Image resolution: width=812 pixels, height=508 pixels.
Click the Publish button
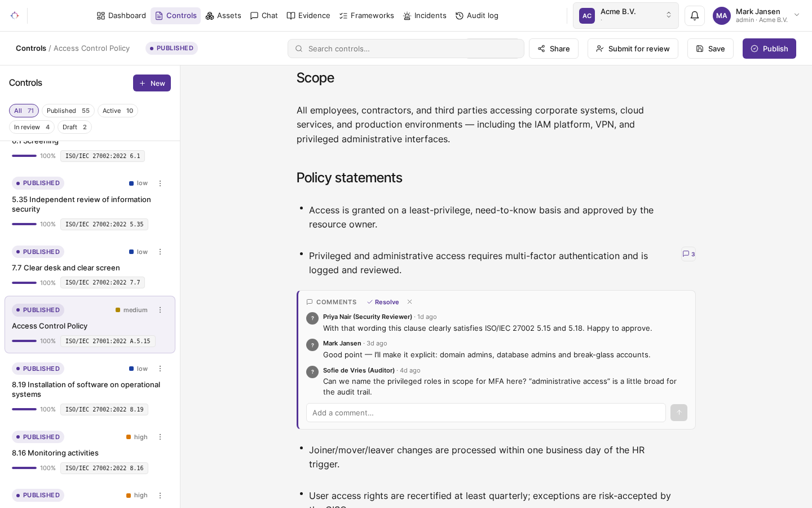tap(769, 49)
